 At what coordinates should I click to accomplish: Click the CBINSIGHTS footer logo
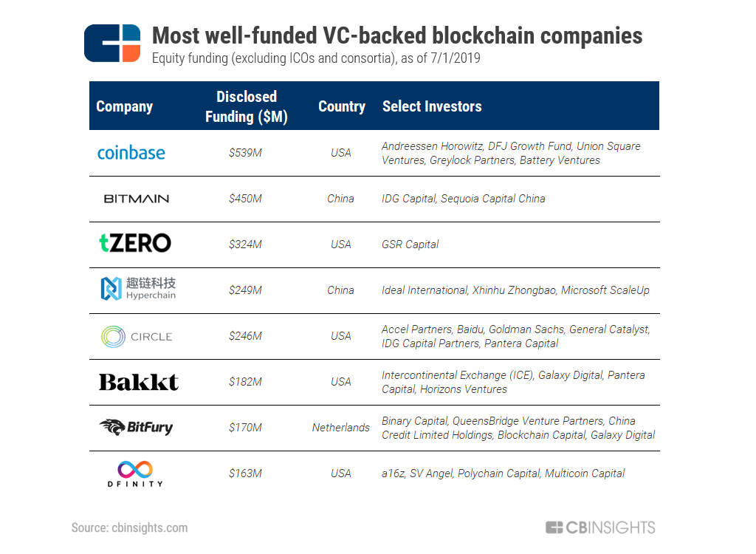click(599, 527)
